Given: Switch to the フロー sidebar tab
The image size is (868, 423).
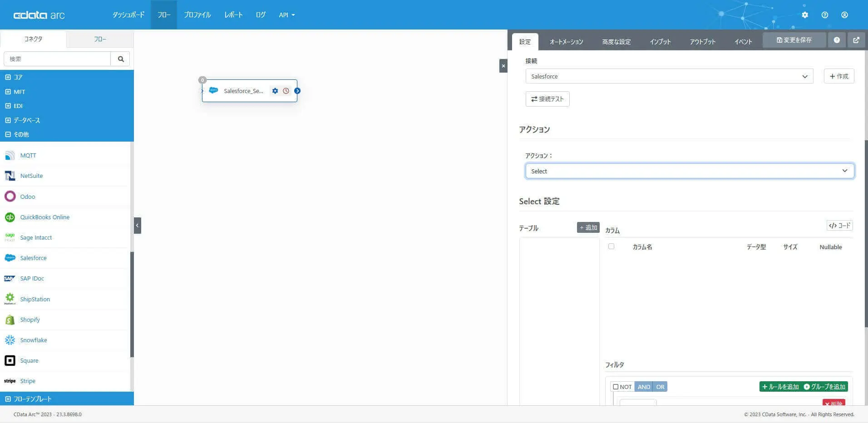Looking at the screenshot, I should point(100,39).
